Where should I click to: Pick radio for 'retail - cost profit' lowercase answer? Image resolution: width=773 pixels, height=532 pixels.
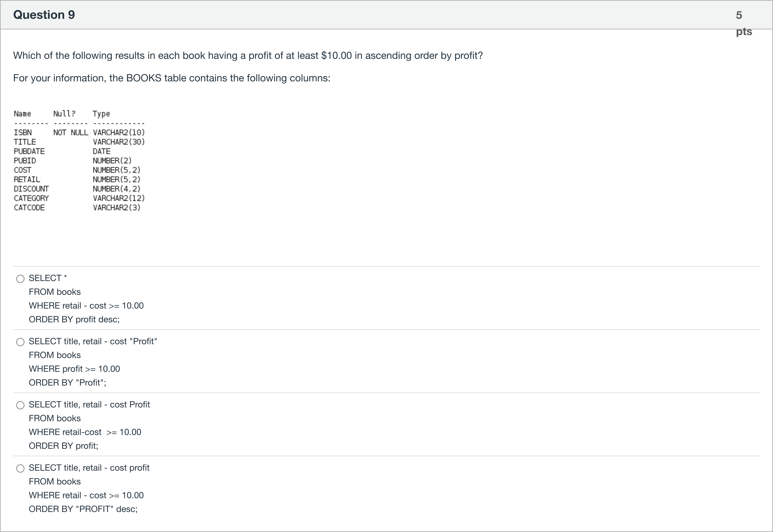(20, 468)
